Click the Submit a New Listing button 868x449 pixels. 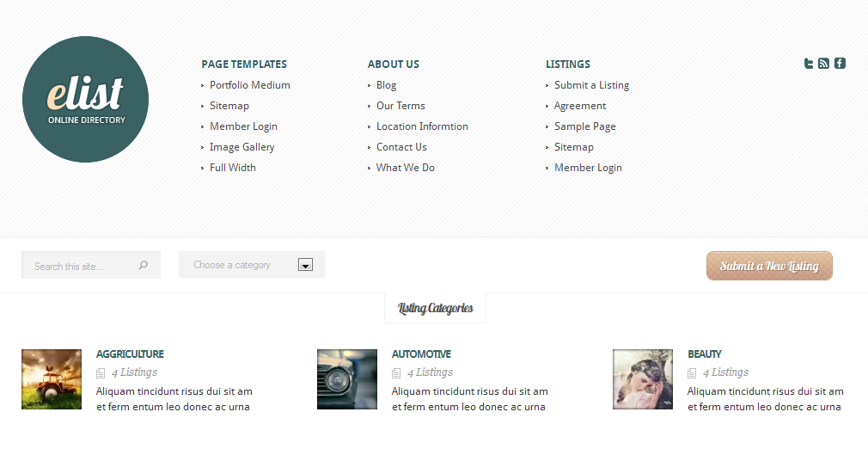coord(769,266)
